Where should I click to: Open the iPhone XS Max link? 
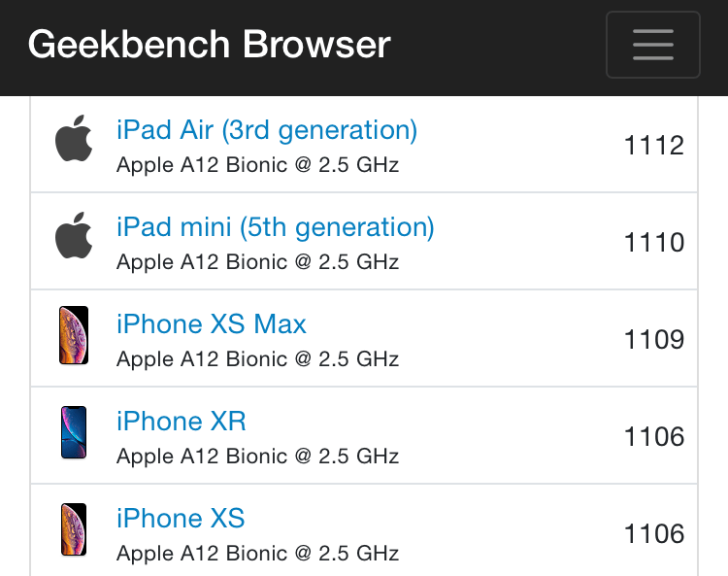coord(212,323)
